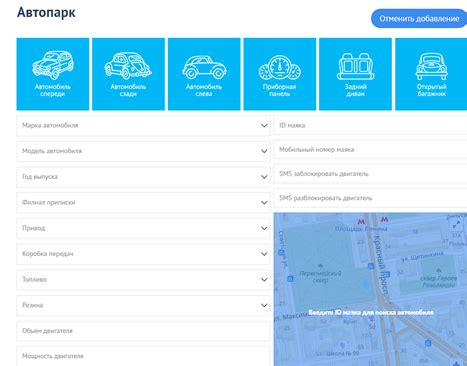Click the map fullscreen expand icon
This screenshot has height=366, width=467.
[456, 224]
